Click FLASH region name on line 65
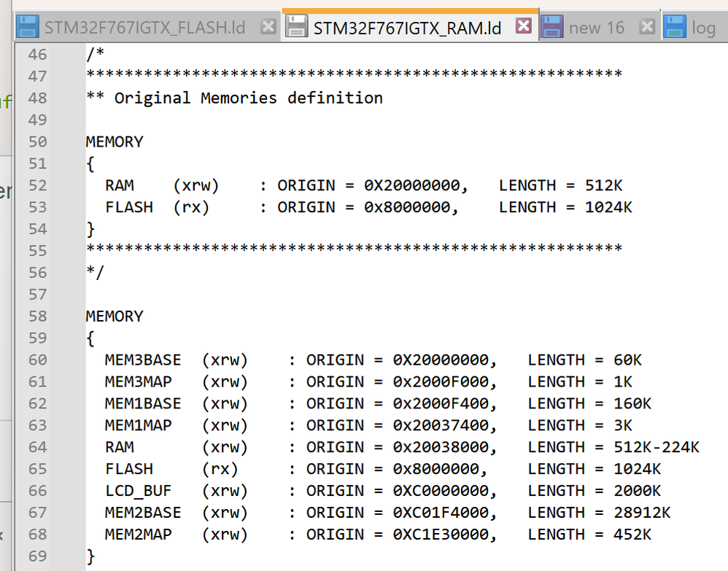The width and height of the screenshot is (728, 571). pyautogui.click(x=129, y=469)
